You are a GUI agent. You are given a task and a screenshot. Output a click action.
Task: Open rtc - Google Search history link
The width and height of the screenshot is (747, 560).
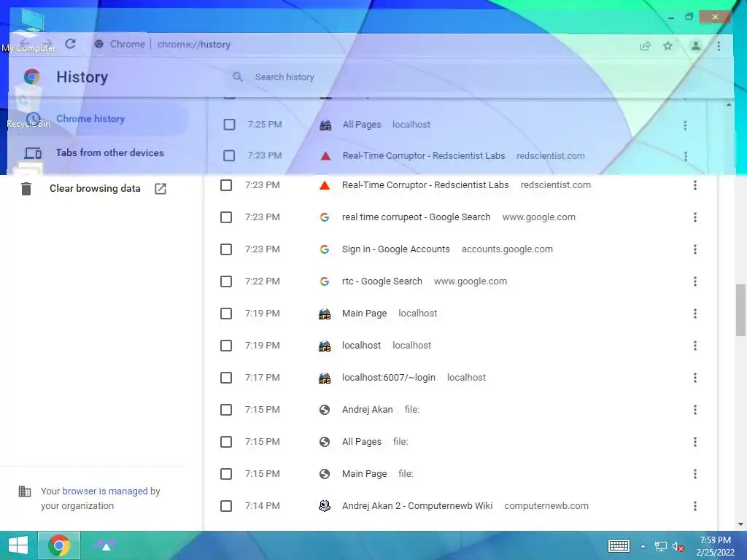pyautogui.click(x=382, y=281)
